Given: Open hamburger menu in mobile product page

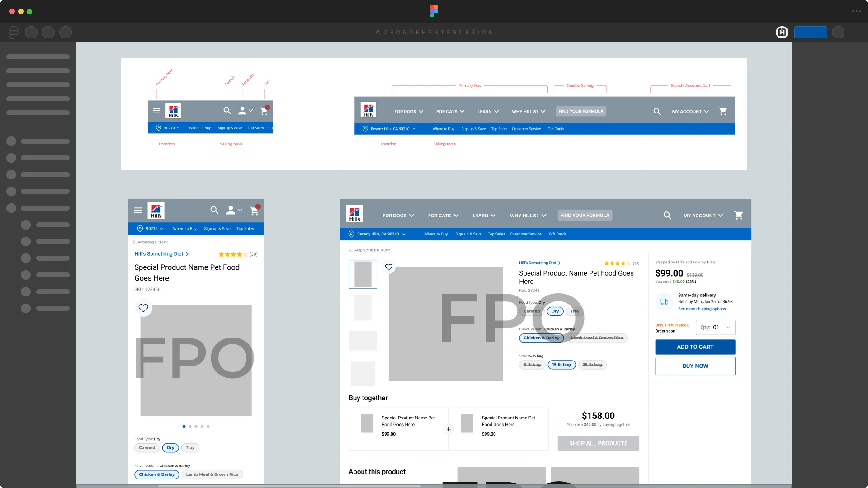Looking at the screenshot, I should pos(138,210).
